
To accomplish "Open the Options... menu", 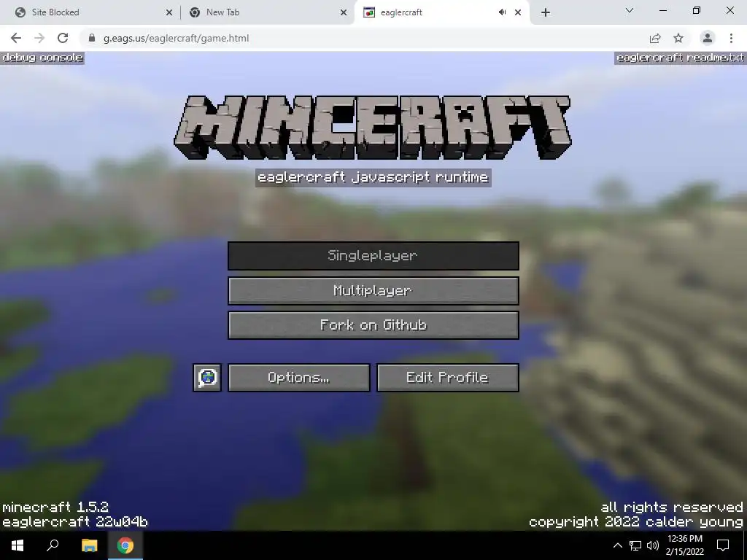I will point(298,378).
